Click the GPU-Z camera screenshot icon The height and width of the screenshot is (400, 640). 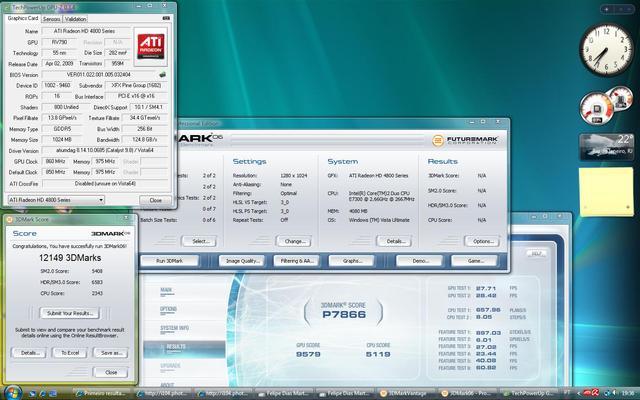point(166,18)
